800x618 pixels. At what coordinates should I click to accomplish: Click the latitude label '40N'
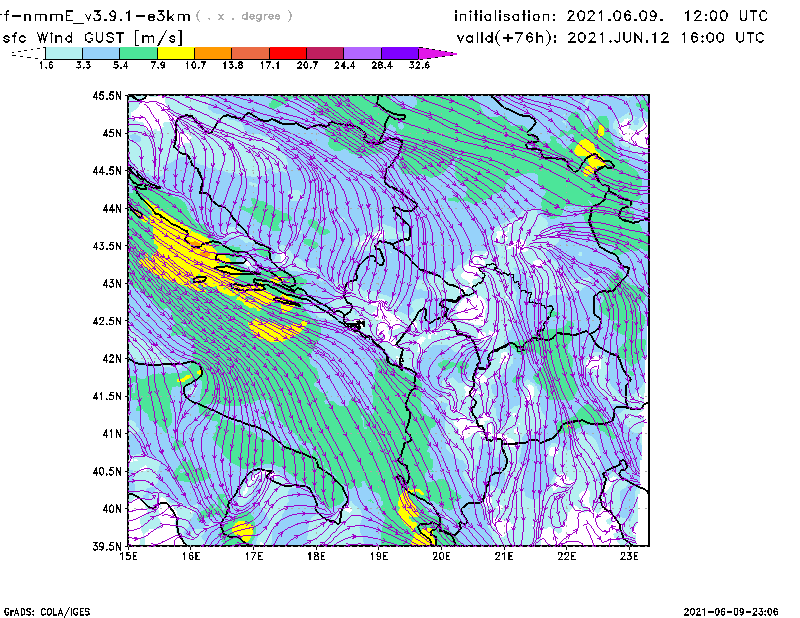pyautogui.click(x=112, y=509)
